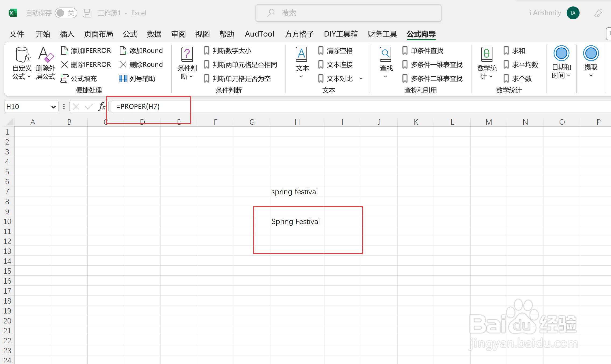
Task: Switch to the 审阅 tab
Action: [178, 34]
